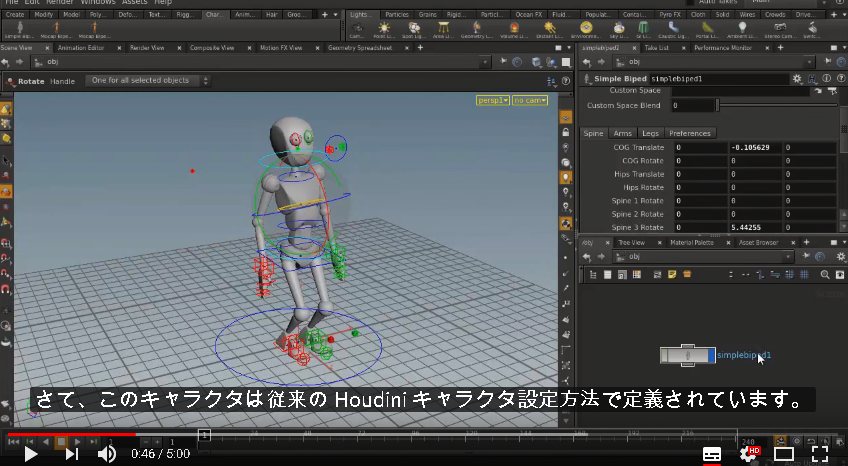Select the Simple Biped shelf tool
Viewport: 848px width, 466px height.
click(x=19, y=30)
